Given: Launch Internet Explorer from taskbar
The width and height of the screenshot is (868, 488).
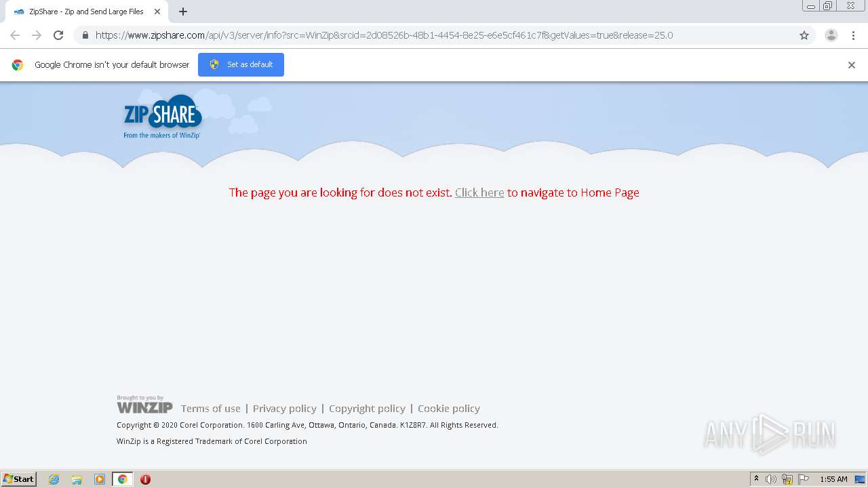Looking at the screenshot, I should point(54,479).
